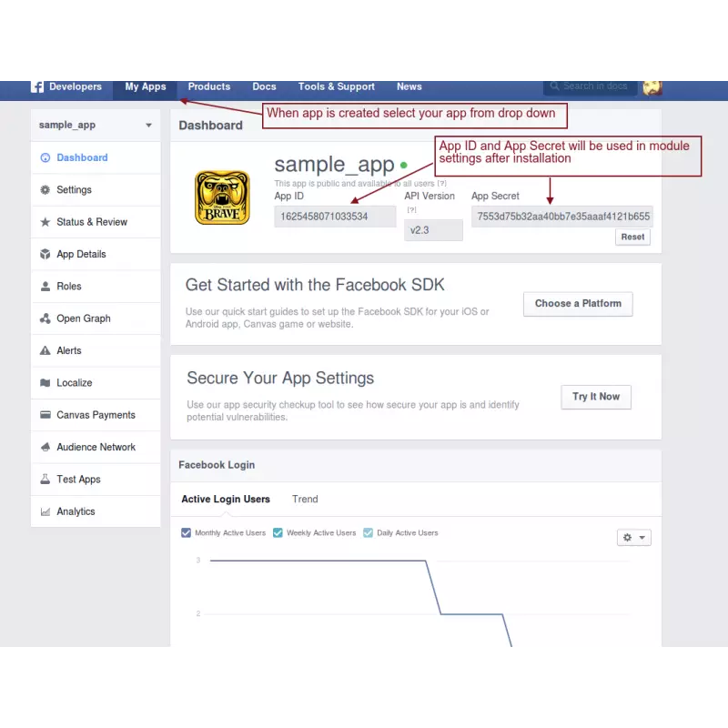The width and height of the screenshot is (728, 728).
Task: Click the Localize flag icon
Action: click(x=45, y=383)
